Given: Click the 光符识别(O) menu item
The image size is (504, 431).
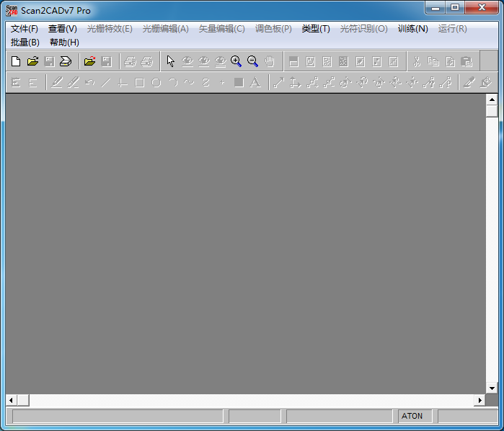Looking at the screenshot, I should tap(364, 29).
